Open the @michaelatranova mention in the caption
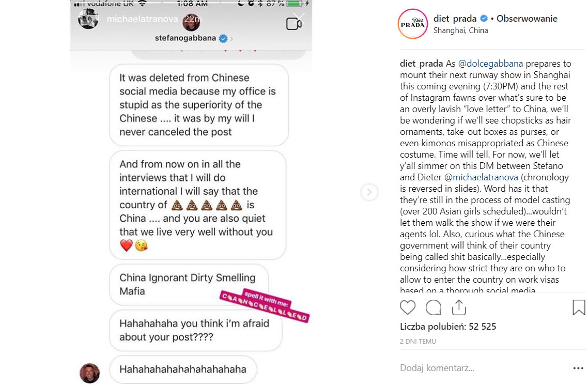The width and height of the screenshot is (588, 385). (481, 177)
